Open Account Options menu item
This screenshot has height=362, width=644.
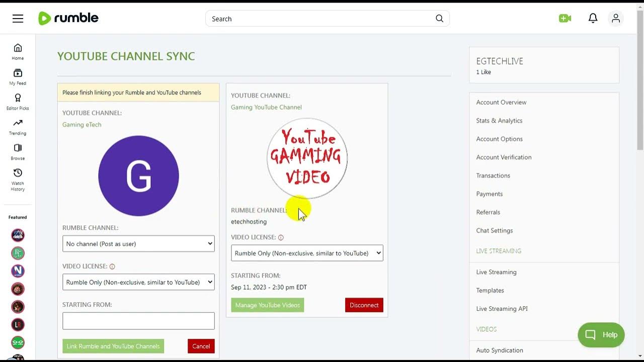pyautogui.click(x=499, y=139)
